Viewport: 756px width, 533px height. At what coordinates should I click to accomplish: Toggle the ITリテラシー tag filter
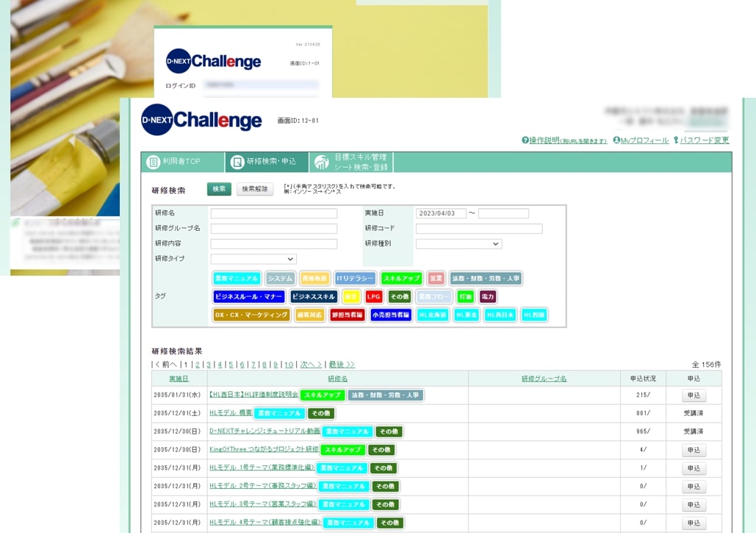pos(355,279)
